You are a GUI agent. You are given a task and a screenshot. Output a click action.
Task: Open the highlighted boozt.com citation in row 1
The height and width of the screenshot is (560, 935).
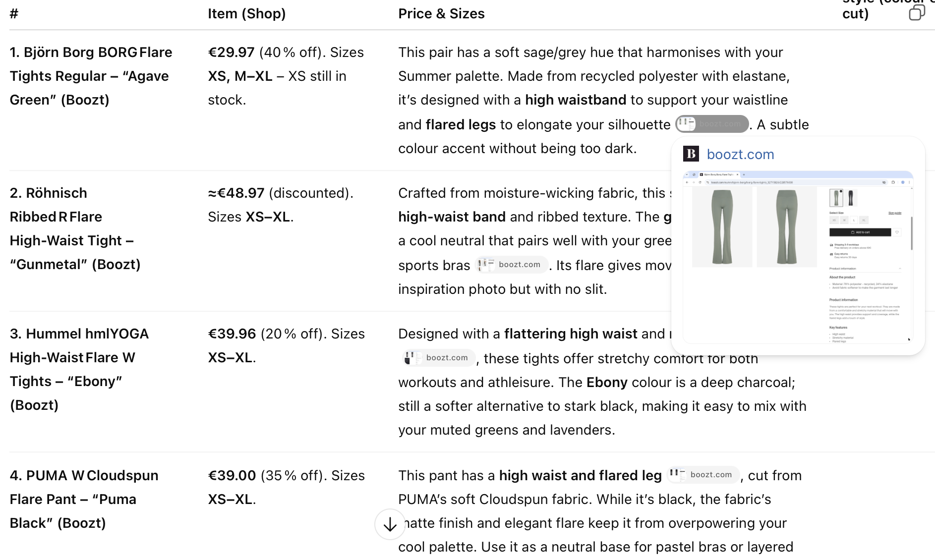pyautogui.click(x=712, y=124)
